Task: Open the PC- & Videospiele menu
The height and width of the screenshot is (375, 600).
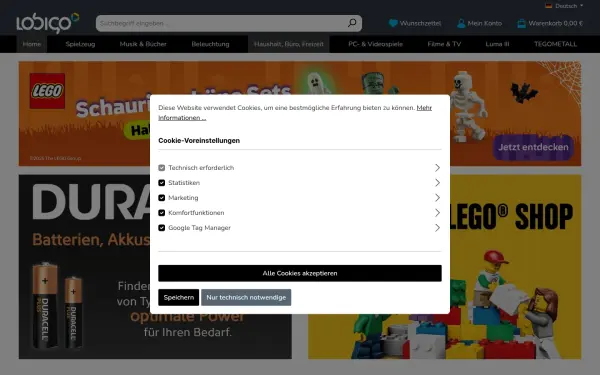Action: 375,44
